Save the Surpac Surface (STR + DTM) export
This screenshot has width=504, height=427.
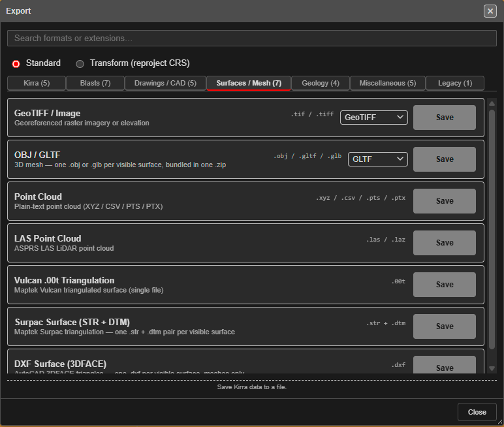[445, 326]
